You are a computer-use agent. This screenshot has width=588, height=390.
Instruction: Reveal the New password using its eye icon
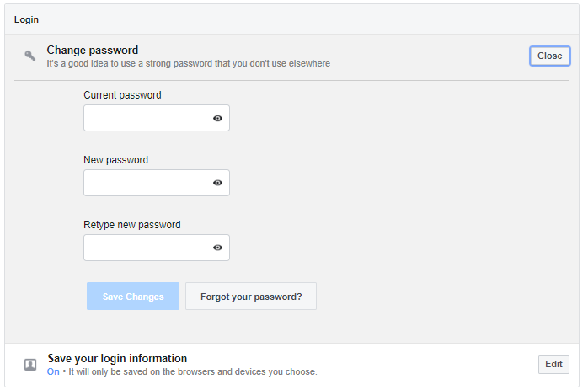click(217, 183)
